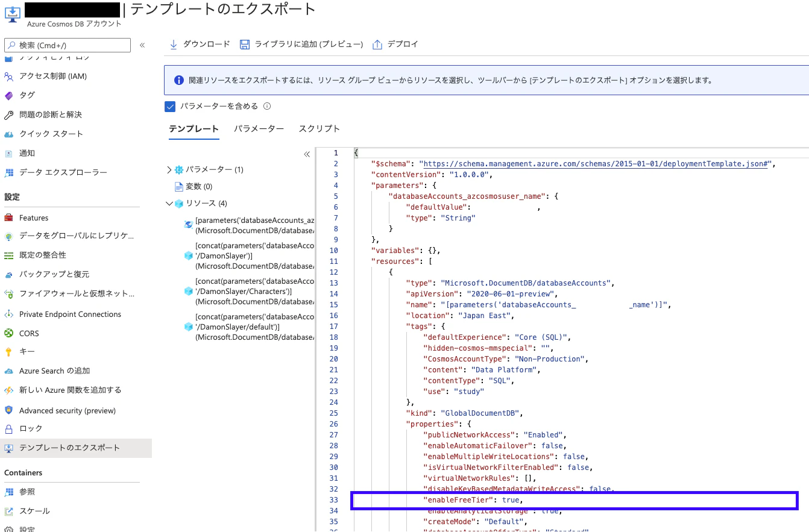The width and height of the screenshot is (809, 532).
Task: Click the lock icon in sidebar
Action: [8, 428]
